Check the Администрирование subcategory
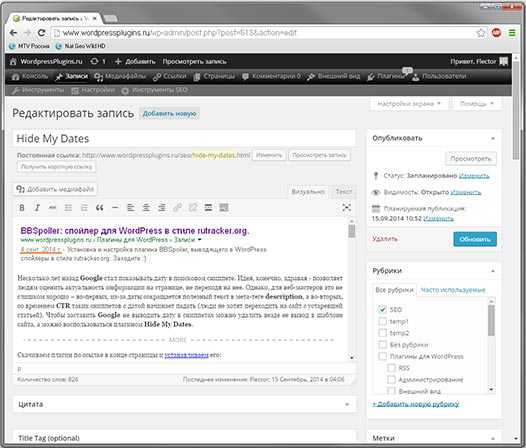The height and width of the screenshot is (448, 526). 391,380
